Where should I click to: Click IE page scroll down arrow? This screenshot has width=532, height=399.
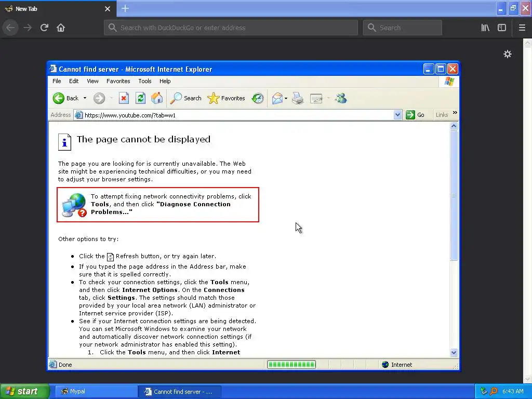pos(454,353)
